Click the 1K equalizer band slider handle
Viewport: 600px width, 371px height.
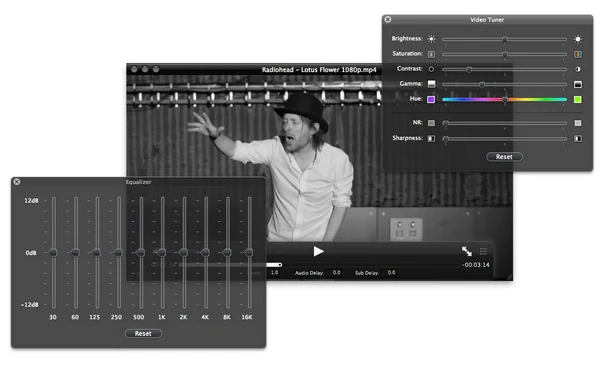click(162, 252)
